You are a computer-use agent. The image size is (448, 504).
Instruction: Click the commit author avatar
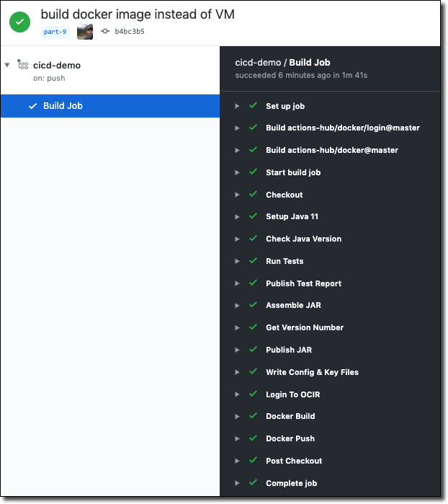pos(85,32)
